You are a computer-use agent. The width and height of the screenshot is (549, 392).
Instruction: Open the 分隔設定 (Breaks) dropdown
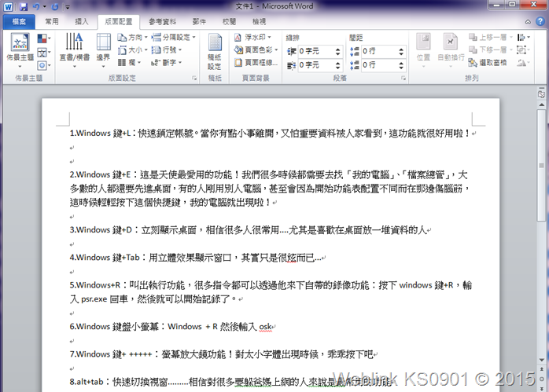point(174,38)
